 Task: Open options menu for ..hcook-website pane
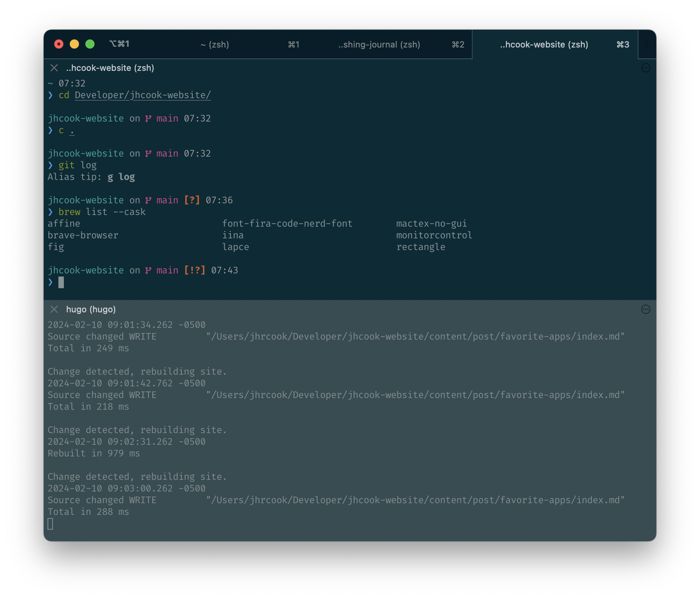pos(645,68)
